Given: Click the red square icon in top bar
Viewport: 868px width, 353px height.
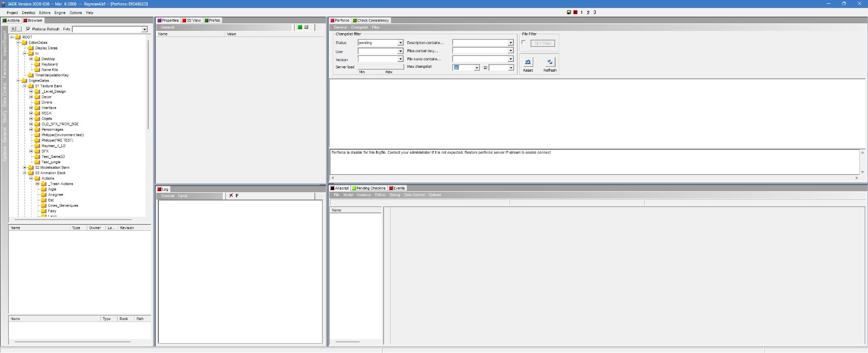Looking at the screenshot, I should coord(575,12).
